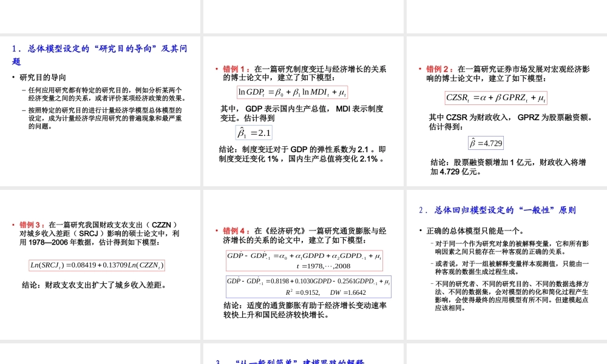Click the red "错例 1" label
The image size is (607, 364).
click(236, 69)
